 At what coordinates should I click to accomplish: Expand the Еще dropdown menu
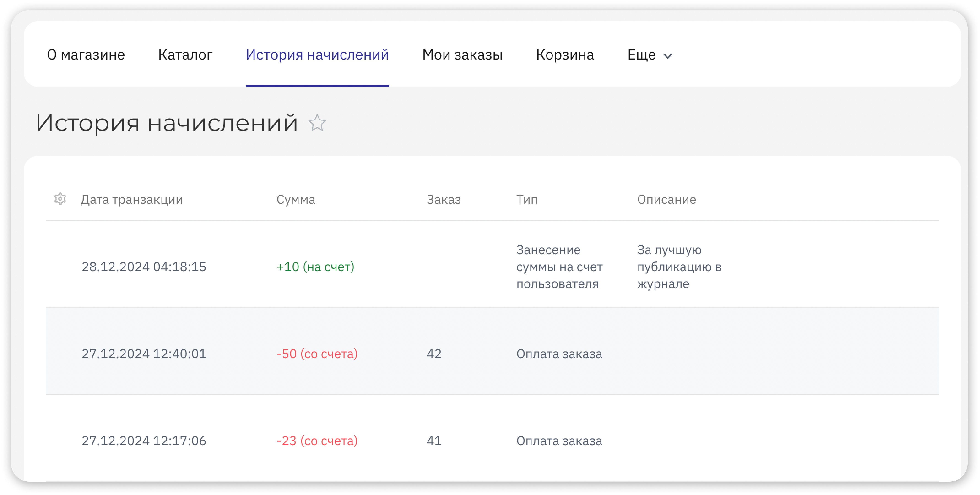(650, 55)
